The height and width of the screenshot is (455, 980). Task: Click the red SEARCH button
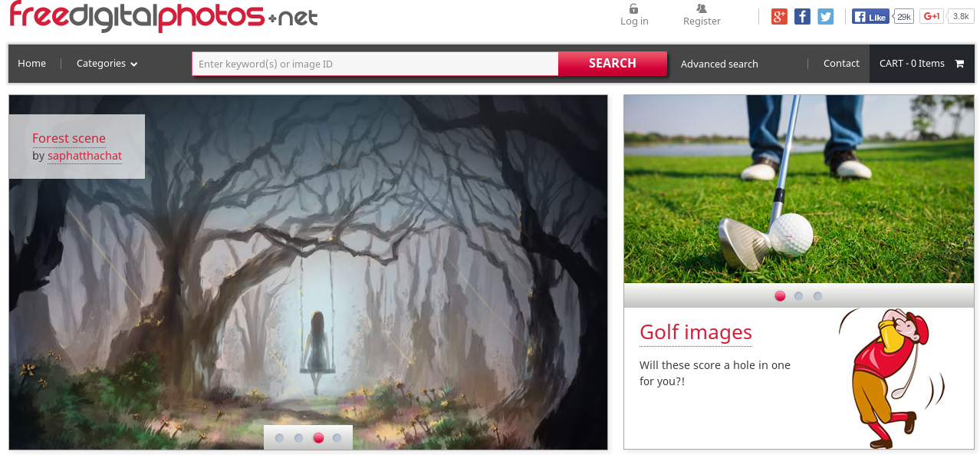pos(613,64)
